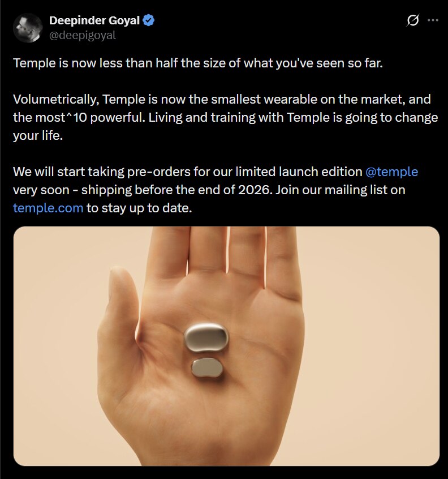Follow the temple.com link
Viewport: 448px width, 479px height.
click(48, 208)
